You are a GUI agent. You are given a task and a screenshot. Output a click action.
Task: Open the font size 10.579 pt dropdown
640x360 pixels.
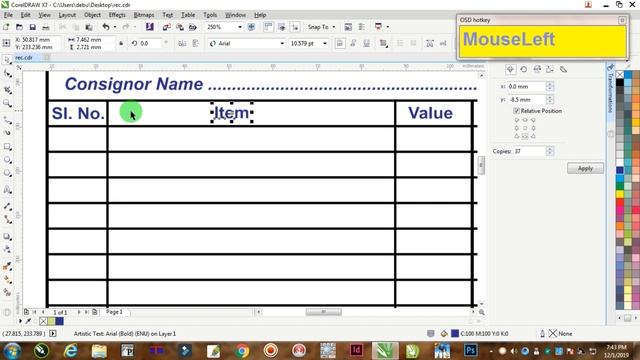click(325, 43)
